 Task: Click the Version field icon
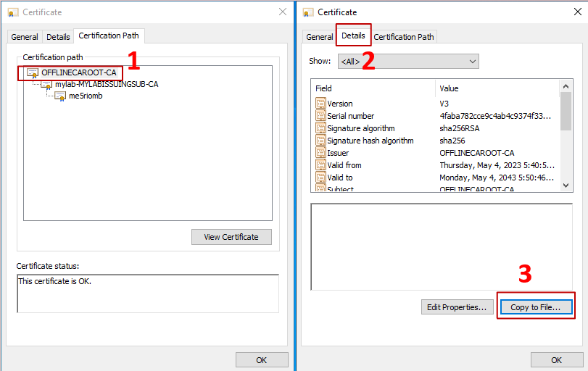[321, 104]
